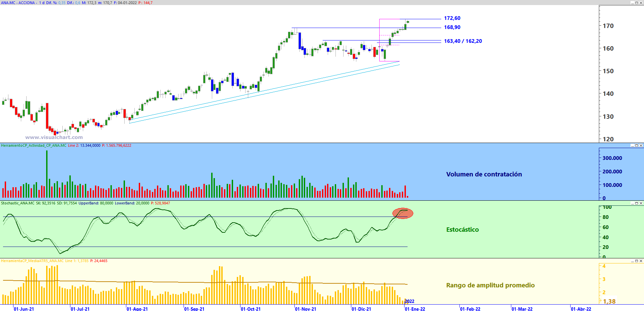Click the "P : 144,7" value in chart header

[146, 3]
